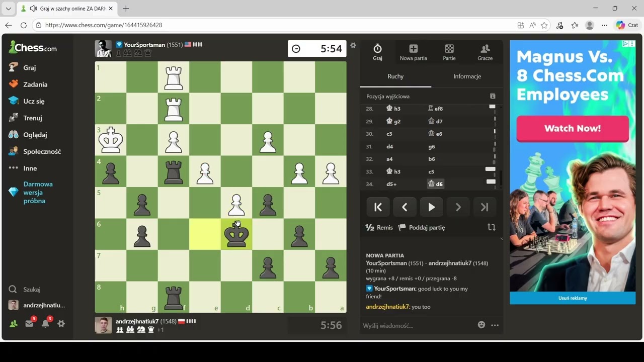
Task: Click browser back arrow
Action: coord(9,25)
